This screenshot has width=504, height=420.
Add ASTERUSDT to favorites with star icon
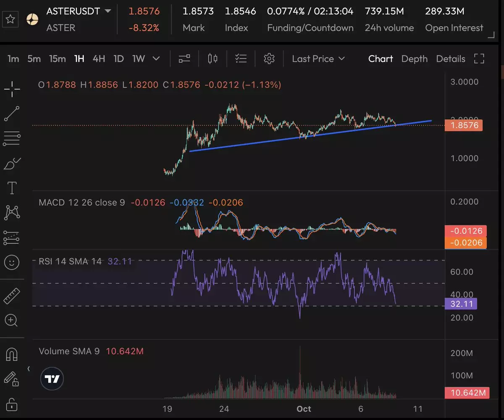point(11,19)
